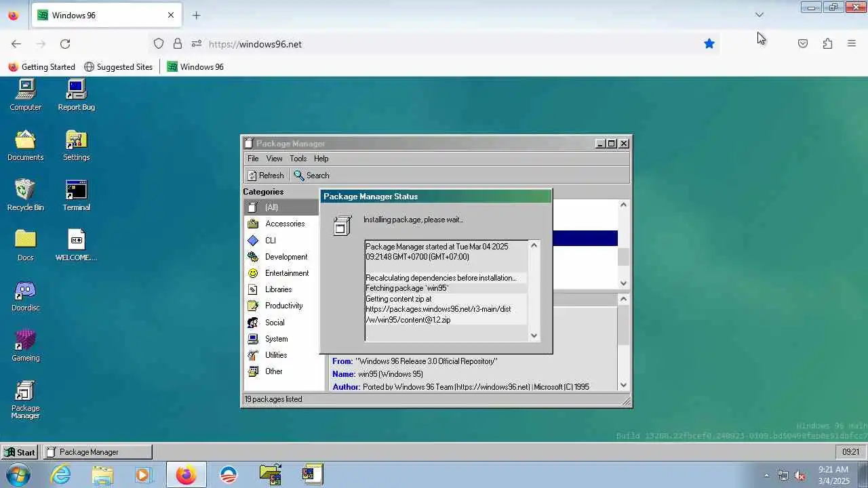This screenshot has height=488, width=868.
Task: Close the Windows 96 browser tab
Action: 171,15
